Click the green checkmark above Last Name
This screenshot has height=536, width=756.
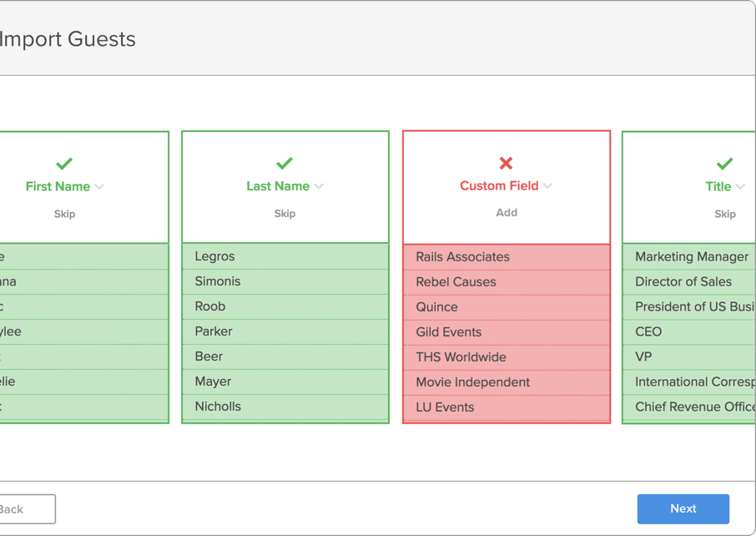[285, 163]
